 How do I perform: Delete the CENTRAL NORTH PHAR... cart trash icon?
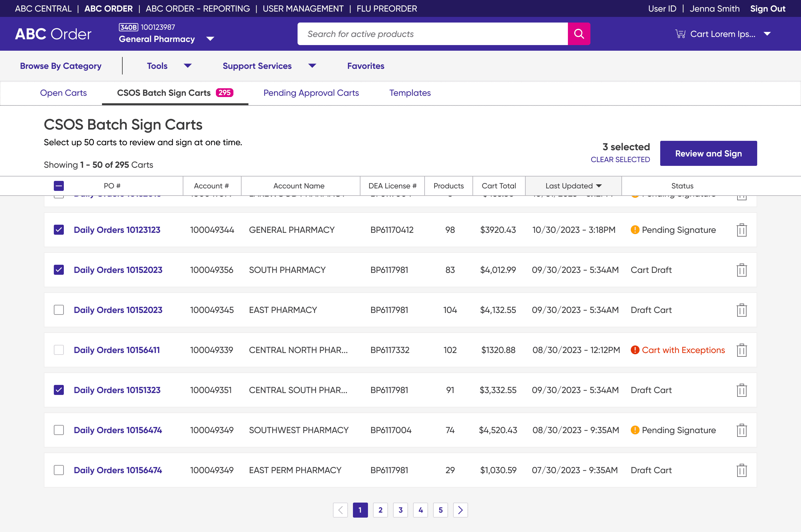tap(742, 350)
